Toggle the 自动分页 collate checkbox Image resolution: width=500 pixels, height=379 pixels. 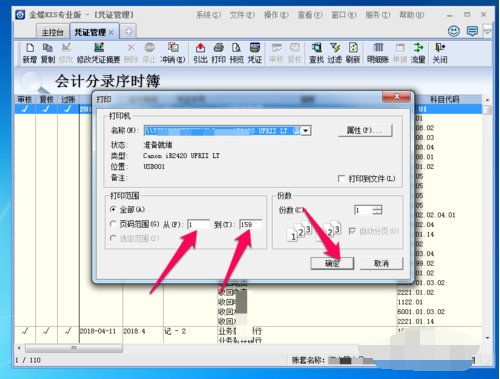pos(352,231)
